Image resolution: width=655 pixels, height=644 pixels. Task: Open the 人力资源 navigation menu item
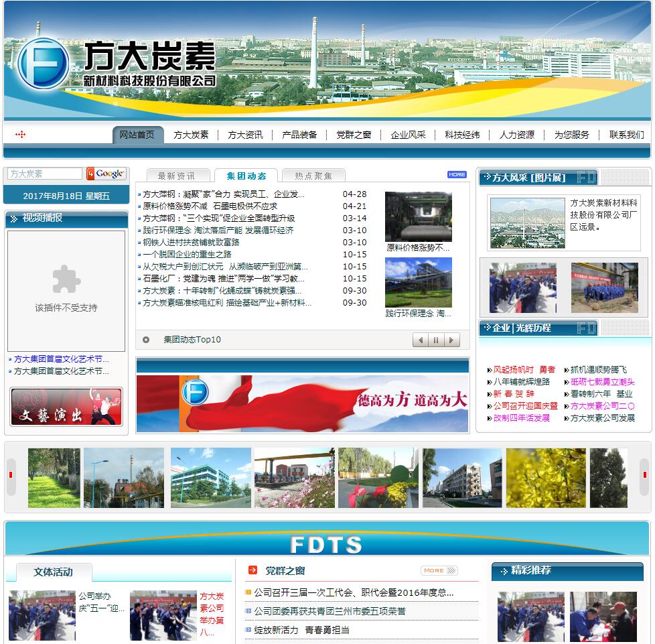pos(517,135)
